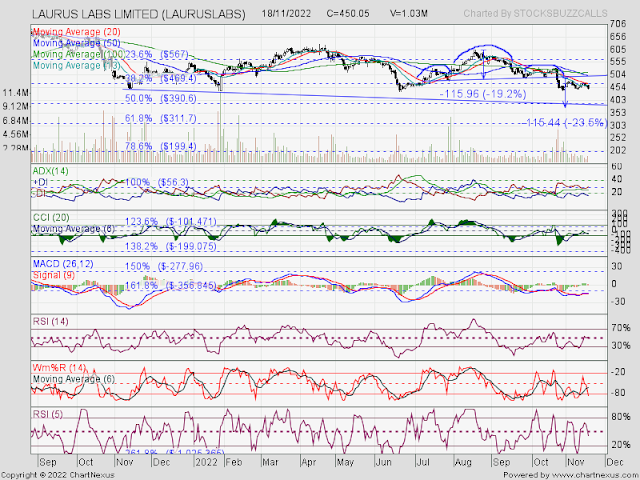Click the 605 price axis value
The width and height of the screenshot is (640, 480).
618,49
